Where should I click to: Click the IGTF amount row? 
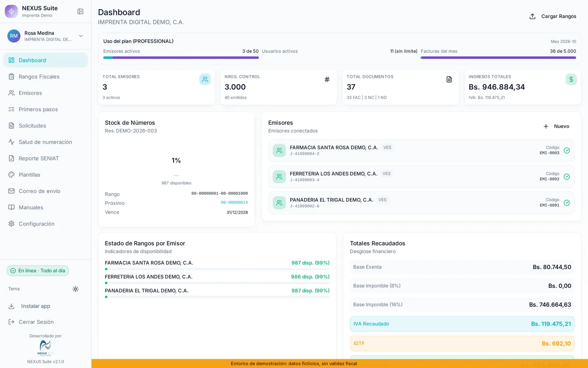(x=462, y=343)
